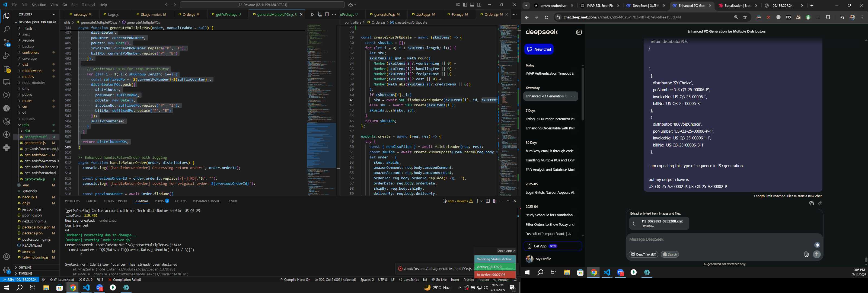
Task: Open My Profile in DeepSeek
Action: pos(538,259)
